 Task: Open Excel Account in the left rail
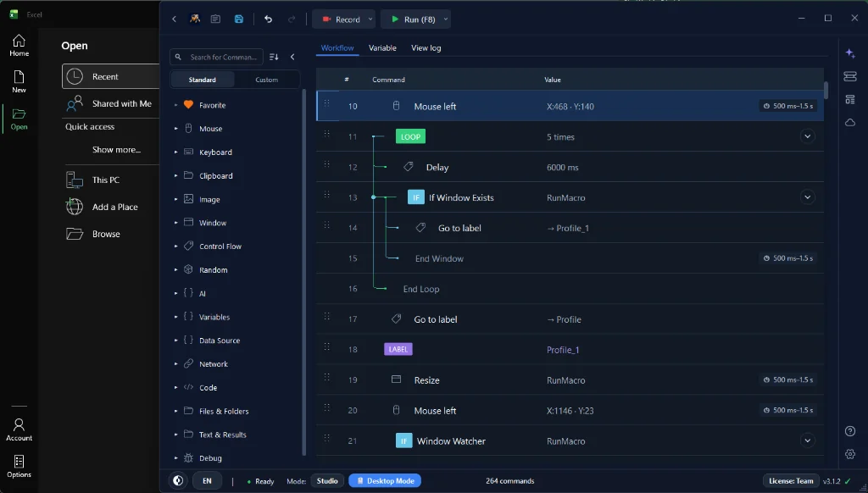point(19,430)
